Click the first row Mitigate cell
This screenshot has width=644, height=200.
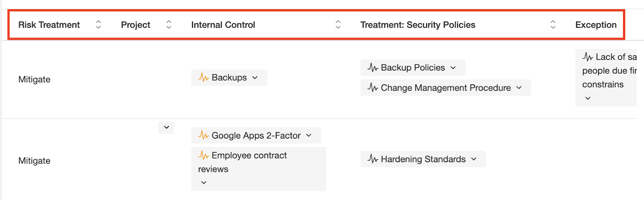click(x=35, y=80)
